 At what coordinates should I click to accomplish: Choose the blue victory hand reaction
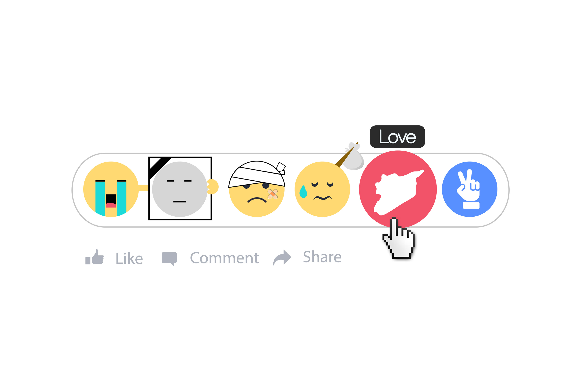[x=469, y=189]
